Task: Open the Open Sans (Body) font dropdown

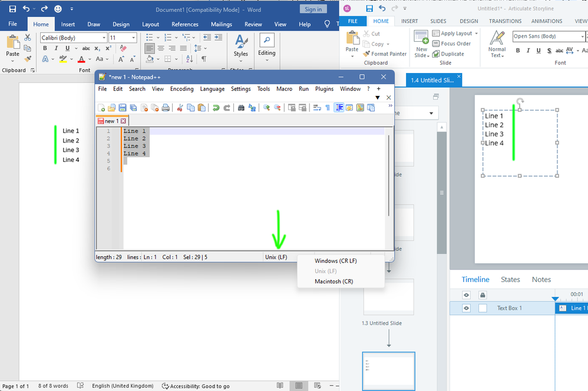Action: coord(583,37)
